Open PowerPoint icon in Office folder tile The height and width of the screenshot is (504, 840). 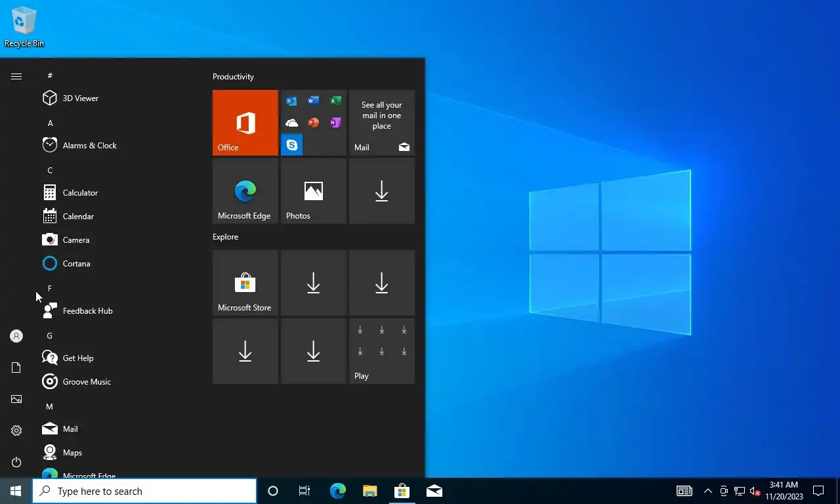(x=313, y=123)
